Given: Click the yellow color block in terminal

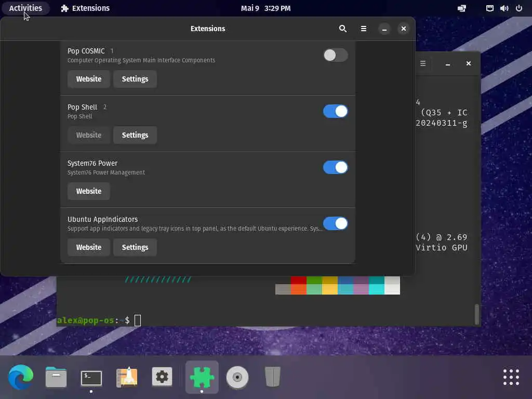Looking at the screenshot, I should 330,289.
